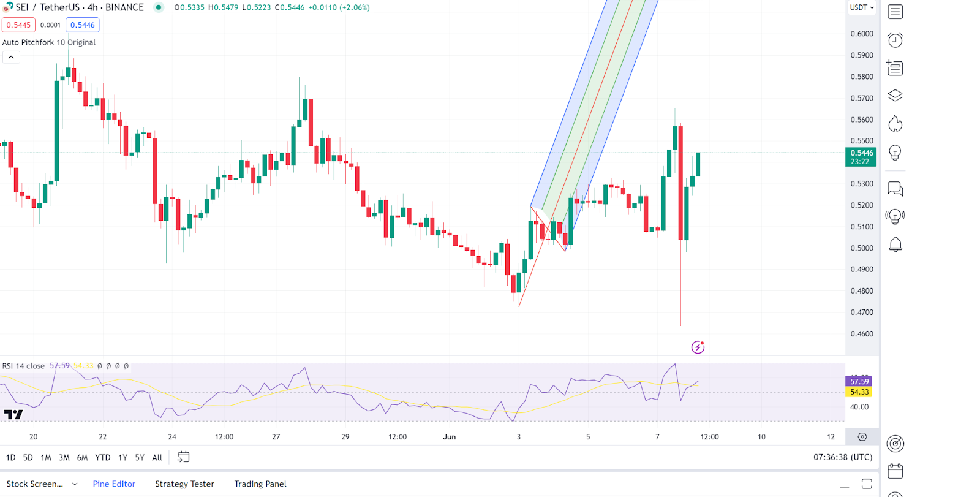Open the Alerts clock icon
Screen dimensions: 980x497
coord(895,40)
